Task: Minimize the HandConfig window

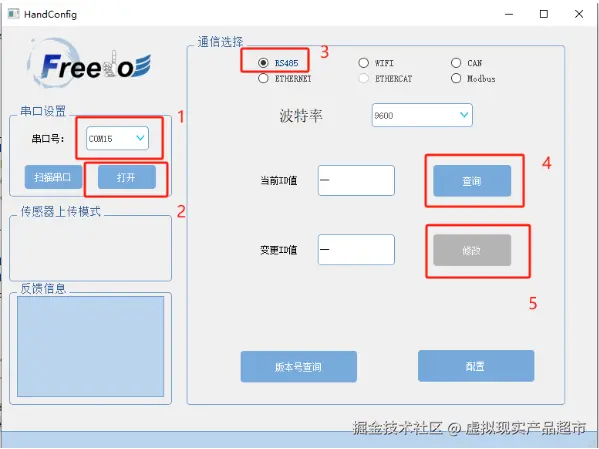Action: [x=509, y=14]
